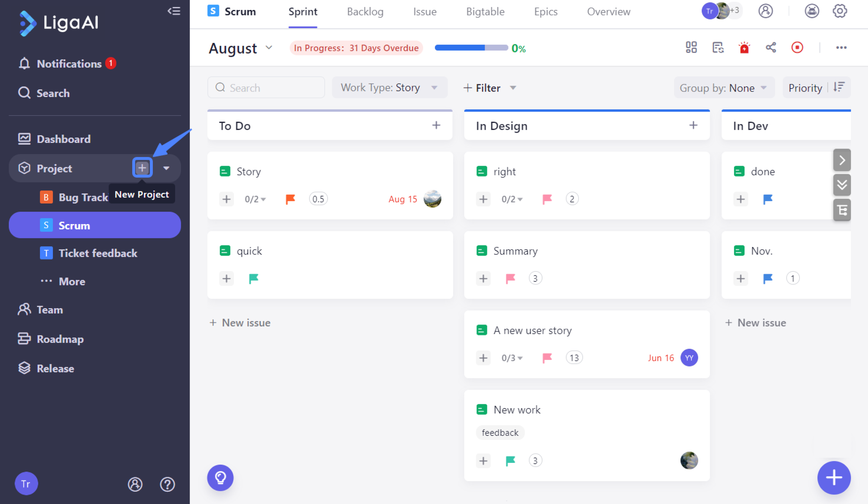The width and height of the screenshot is (868, 504).
Task: Click the lightbulb help bubble at bottom left
Action: click(x=220, y=478)
